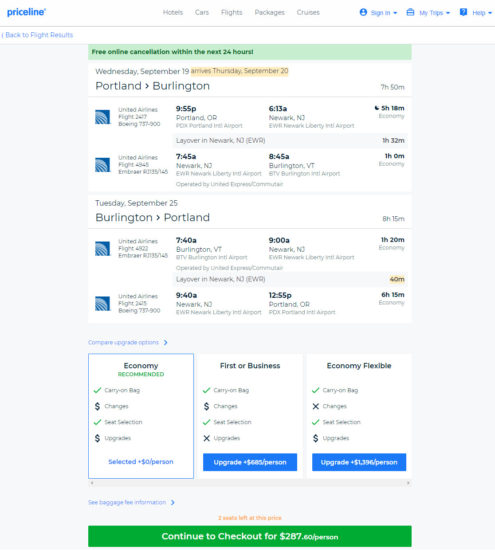This screenshot has width=495, height=550.
Task: Click First or Business Carry-on Bag checkmark
Action: tap(207, 390)
